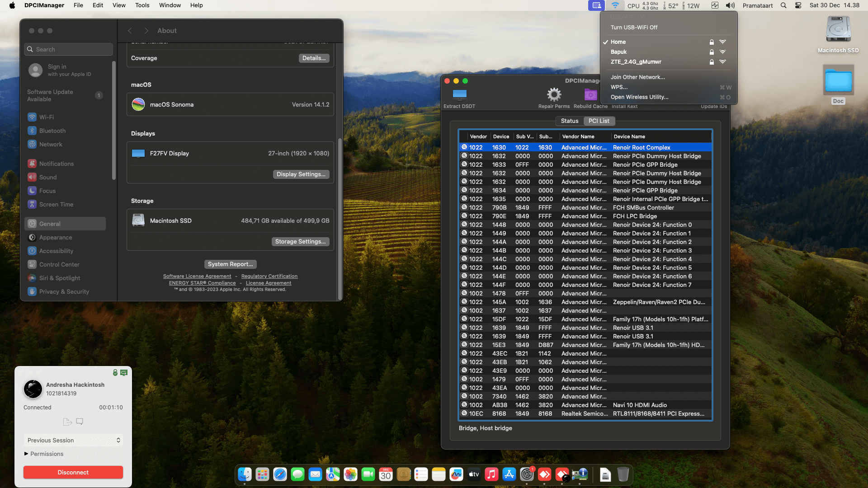
Task: Open the Tools menu in menu bar
Action: point(142,5)
